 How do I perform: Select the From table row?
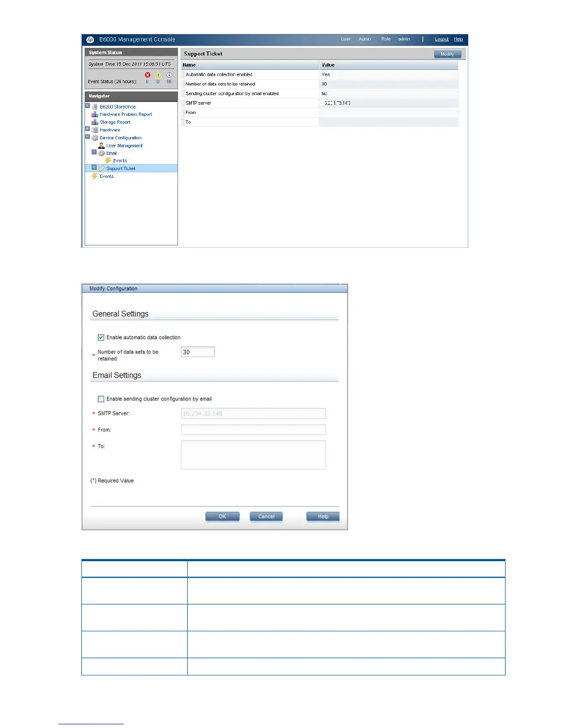320,113
